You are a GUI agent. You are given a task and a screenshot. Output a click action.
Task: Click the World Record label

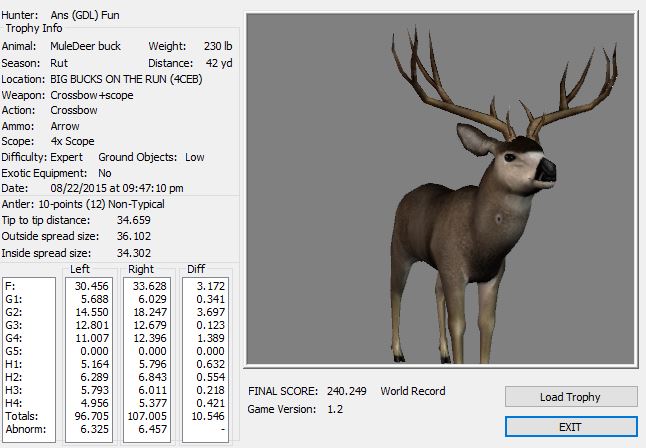tap(413, 391)
